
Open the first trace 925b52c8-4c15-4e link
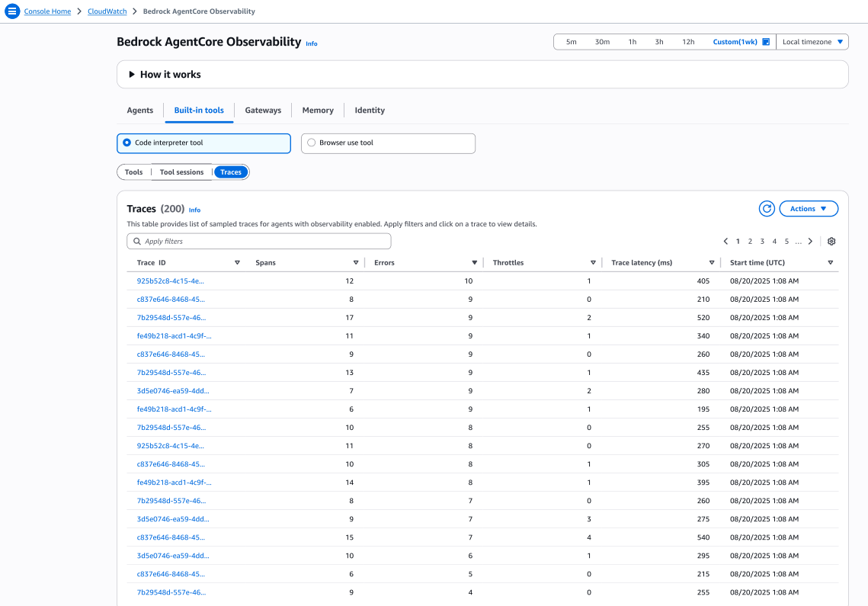[x=171, y=281]
